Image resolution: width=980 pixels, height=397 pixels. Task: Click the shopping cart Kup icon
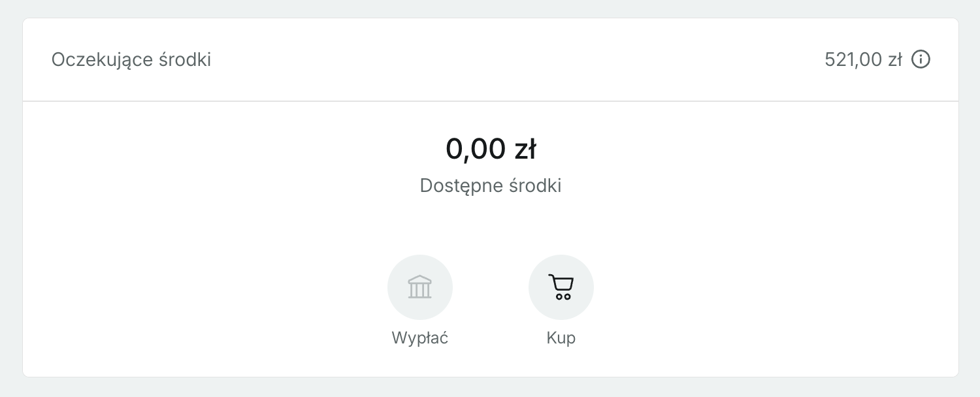tap(561, 287)
